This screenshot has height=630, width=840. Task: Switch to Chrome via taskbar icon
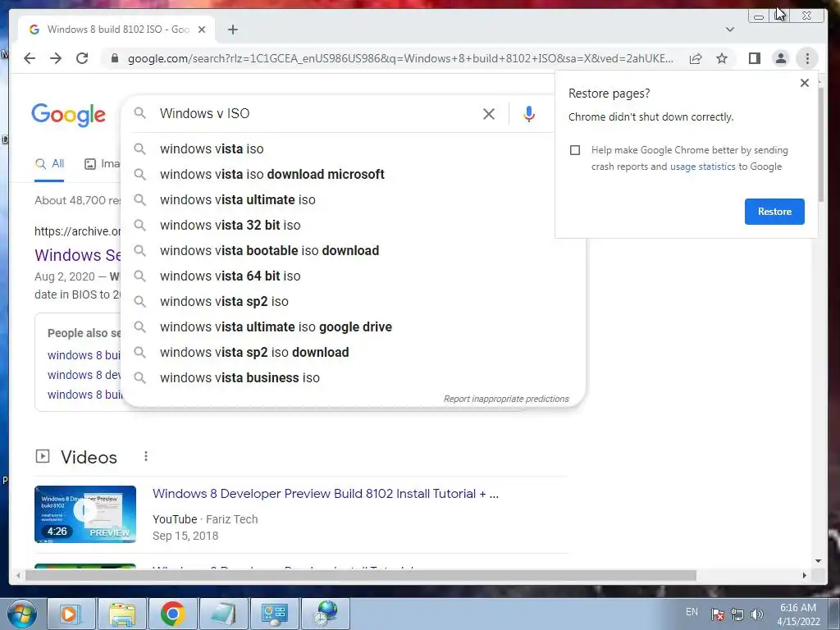point(172,614)
